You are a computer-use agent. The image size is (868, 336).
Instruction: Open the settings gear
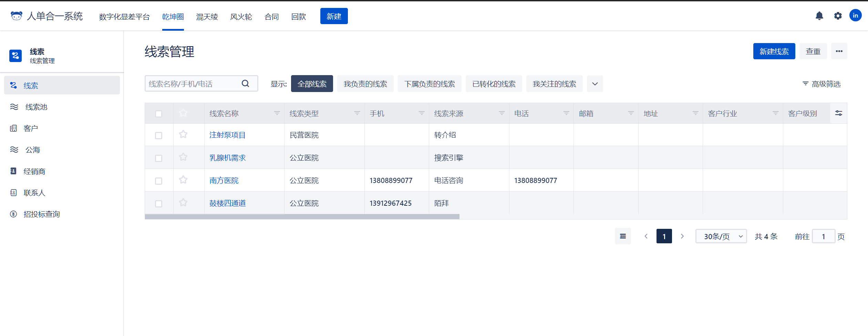coord(838,16)
